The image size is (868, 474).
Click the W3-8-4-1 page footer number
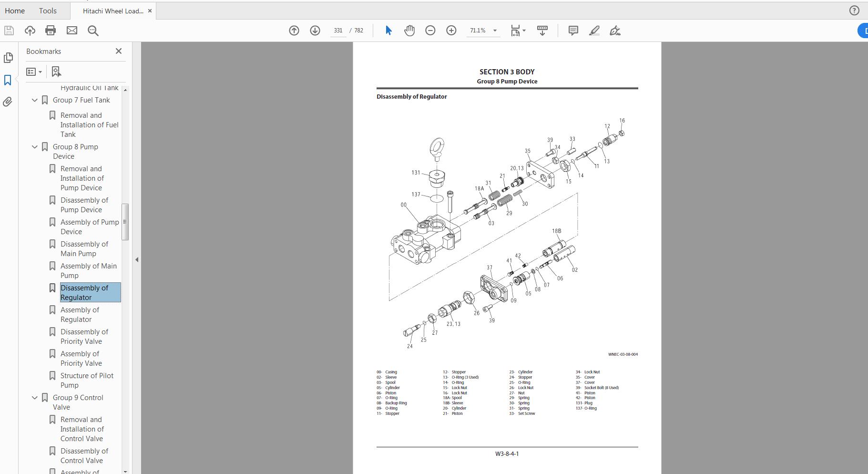tap(507, 454)
